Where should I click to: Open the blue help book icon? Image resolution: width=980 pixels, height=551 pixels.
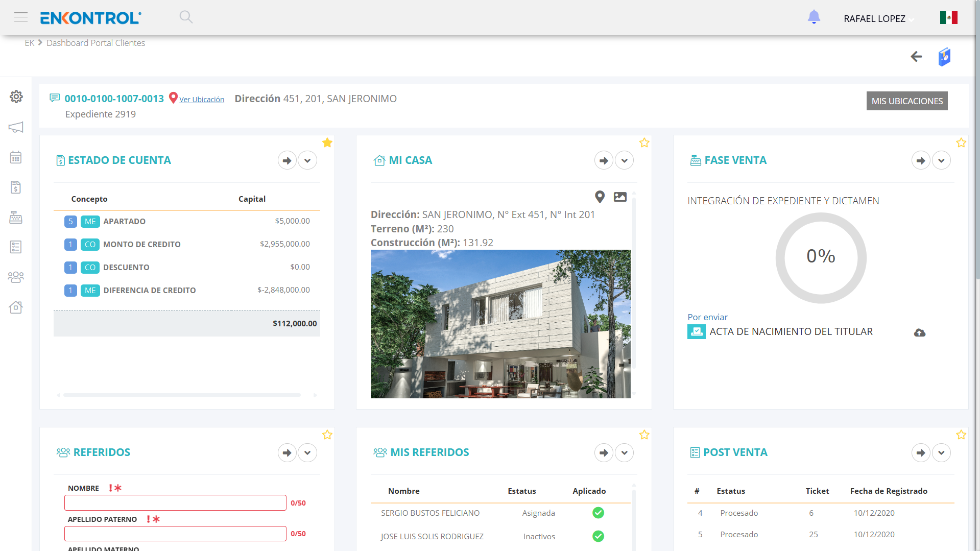pyautogui.click(x=944, y=57)
